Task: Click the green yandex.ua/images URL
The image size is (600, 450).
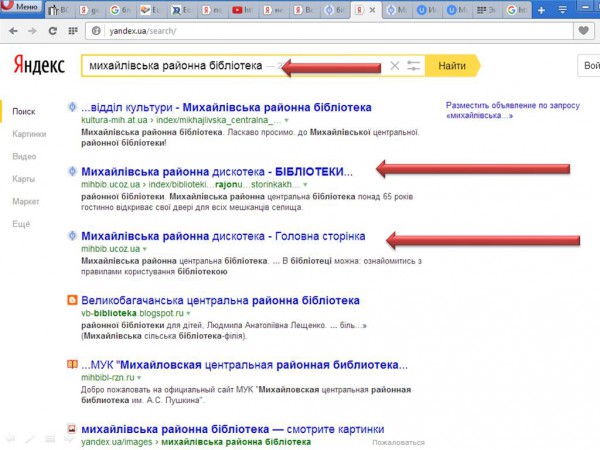Action: point(116,442)
